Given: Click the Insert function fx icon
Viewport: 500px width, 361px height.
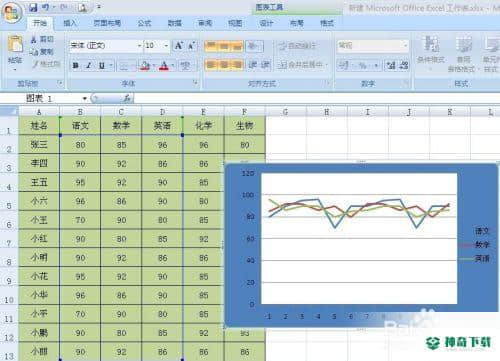Looking at the screenshot, I should point(127,98).
